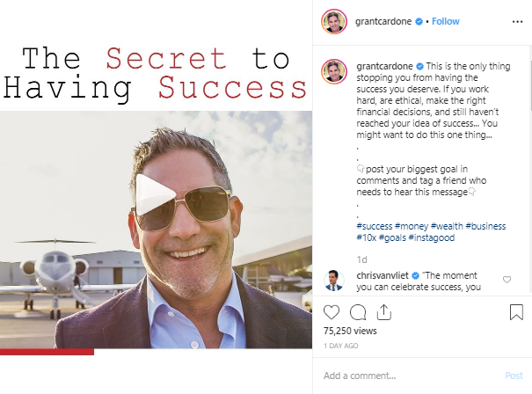532x394 pixels.
Task: Submit the comment with the Post button
Action: (514, 376)
